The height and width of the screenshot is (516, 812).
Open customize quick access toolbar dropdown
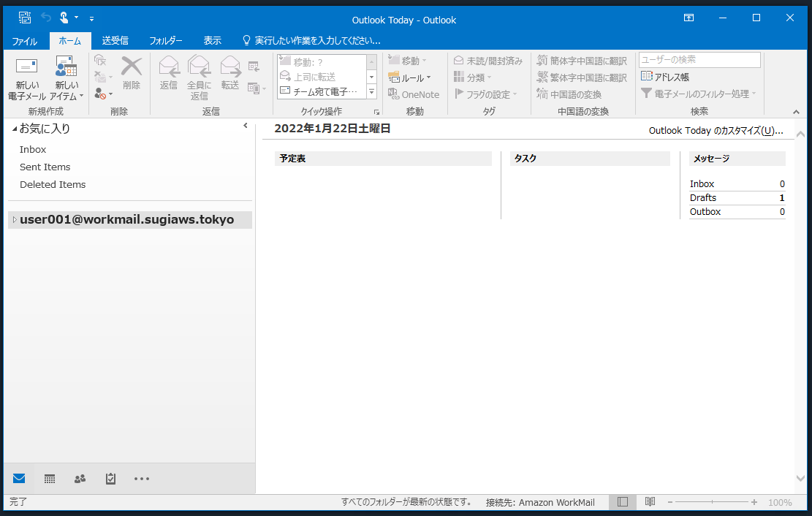pos(91,19)
